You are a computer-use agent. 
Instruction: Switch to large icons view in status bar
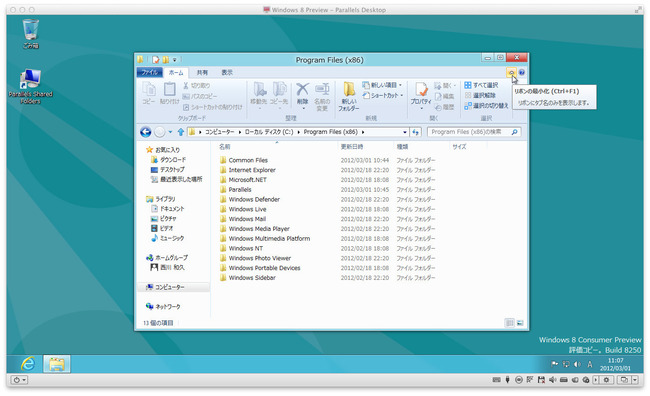click(520, 323)
